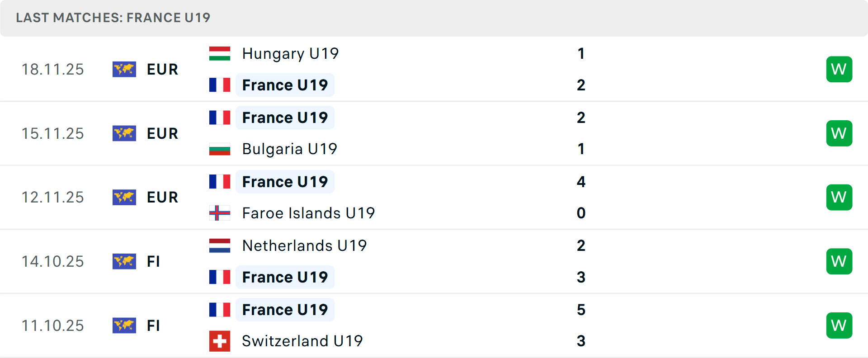Click the Faroe Islands flag icon
Image resolution: width=868 pixels, height=358 pixels.
[220, 213]
